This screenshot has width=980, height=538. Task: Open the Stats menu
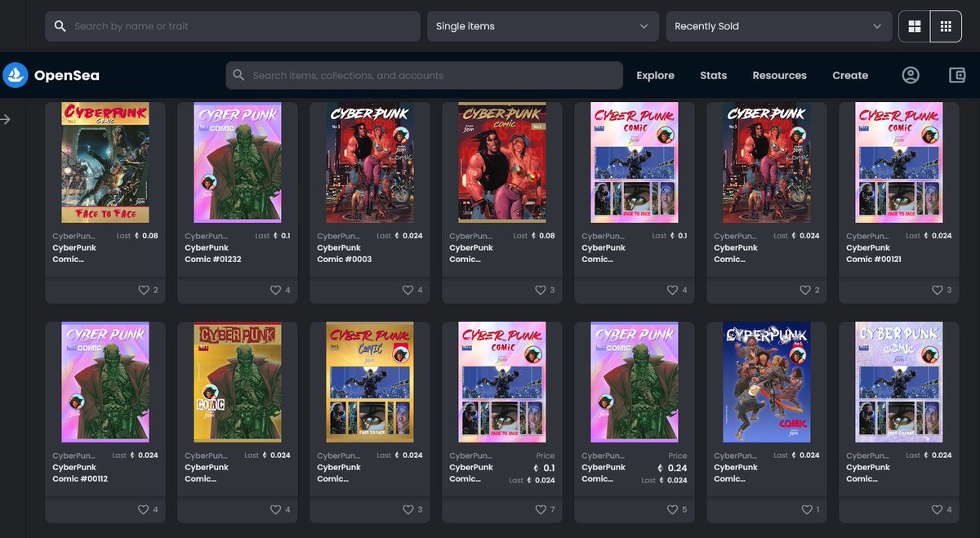click(x=713, y=75)
